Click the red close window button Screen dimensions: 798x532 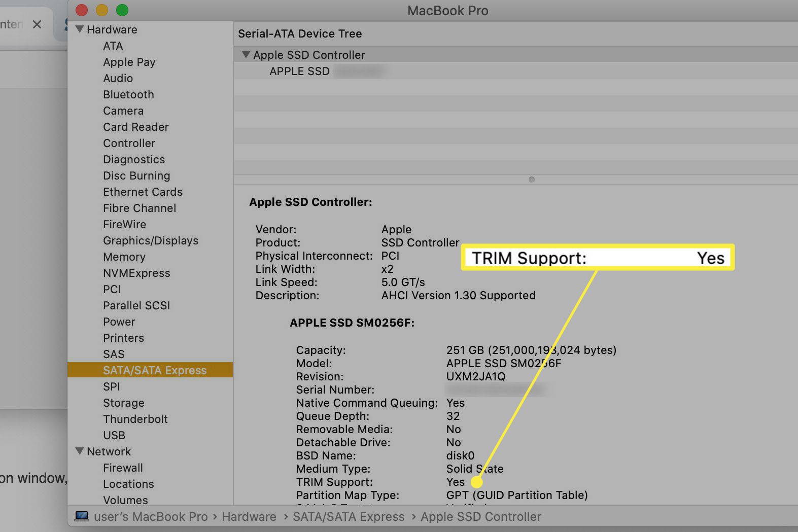pyautogui.click(x=81, y=10)
